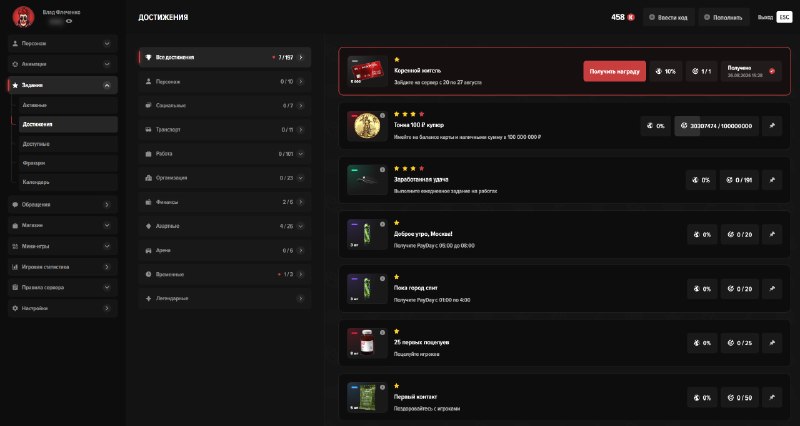
Task: Click the ESC exit key button
Action: coord(784,17)
